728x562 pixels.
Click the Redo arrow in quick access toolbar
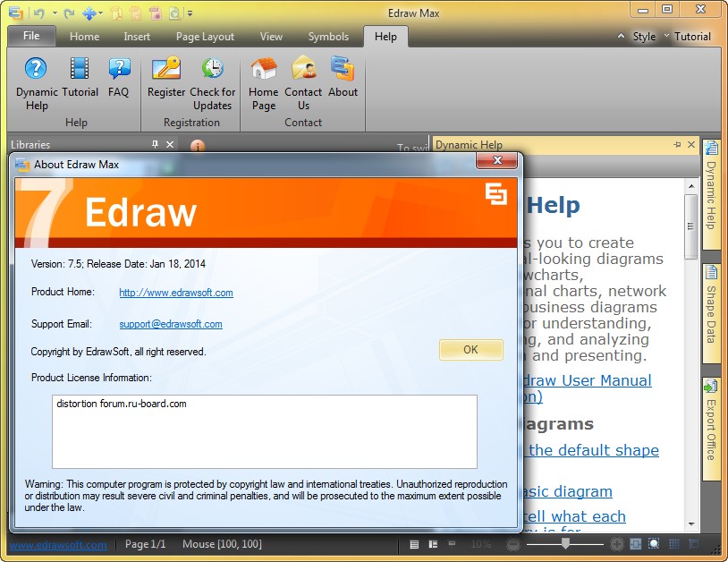click(69, 13)
